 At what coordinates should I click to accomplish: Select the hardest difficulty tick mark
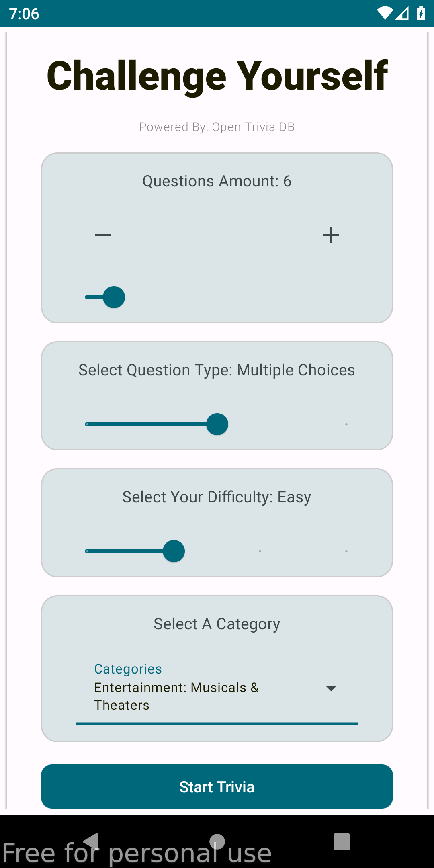[x=346, y=551]
